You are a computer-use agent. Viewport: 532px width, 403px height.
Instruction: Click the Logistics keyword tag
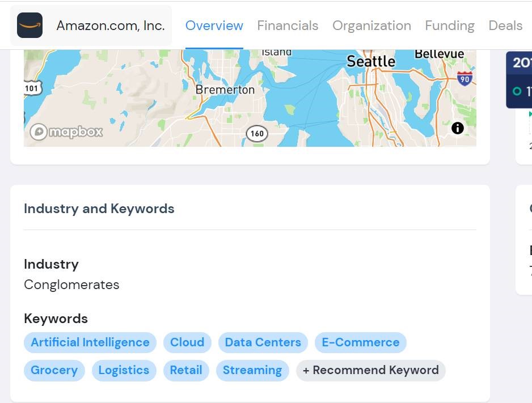124,370
